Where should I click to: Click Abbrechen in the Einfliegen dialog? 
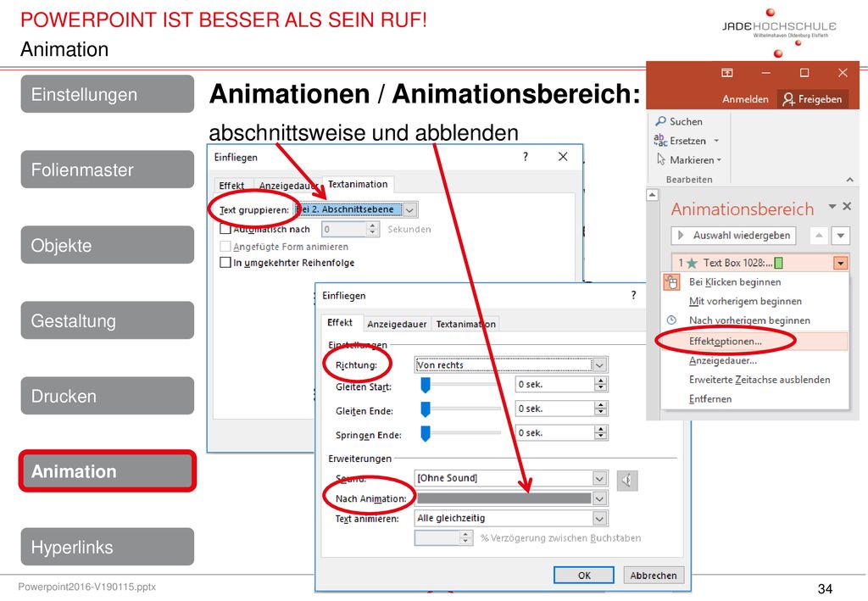(654, 575)
